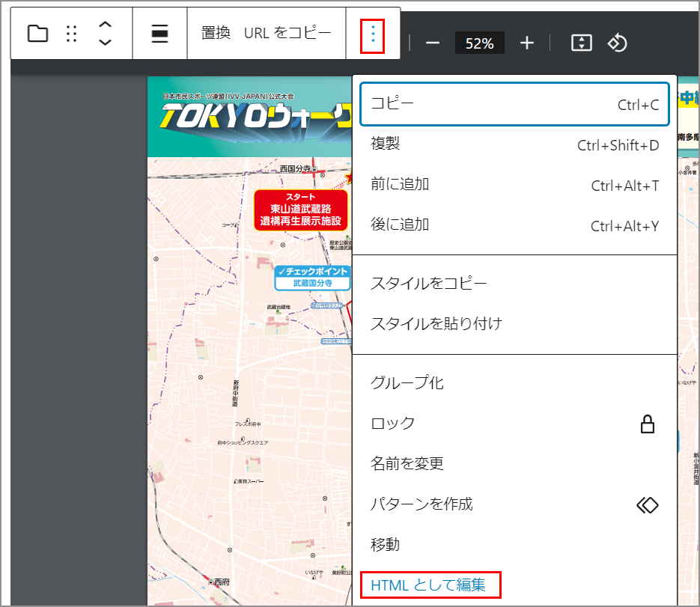Image resolution: width=700 pixels, height=607 pixels.
Task: Click the file block folder icon
Action: 37,34
